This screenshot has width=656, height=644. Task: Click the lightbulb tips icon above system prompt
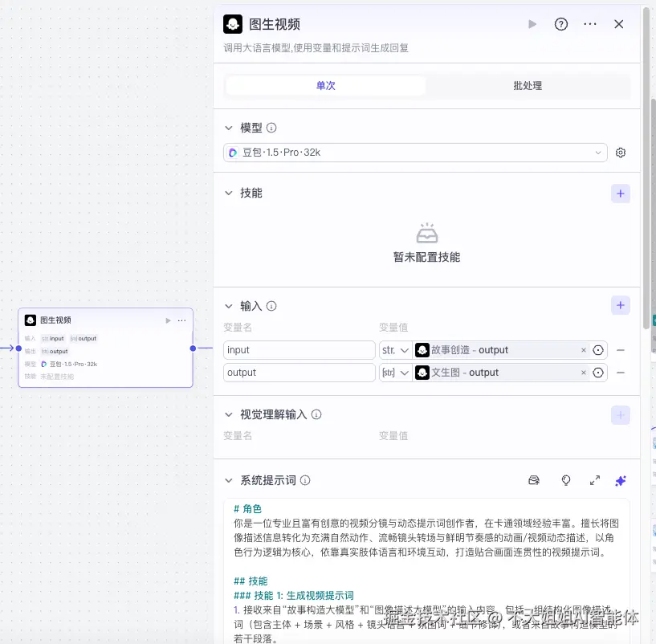pyautogui.click(x=565, y=479)
